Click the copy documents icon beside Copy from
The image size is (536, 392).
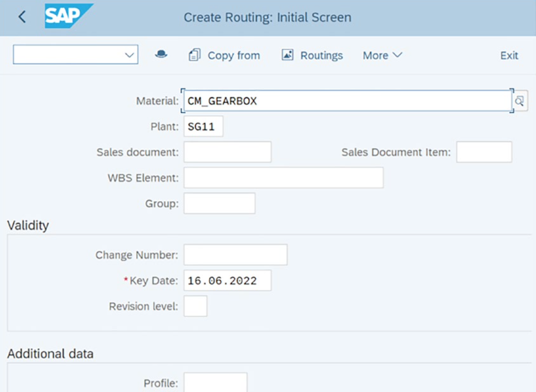click(x=194, y=55)
